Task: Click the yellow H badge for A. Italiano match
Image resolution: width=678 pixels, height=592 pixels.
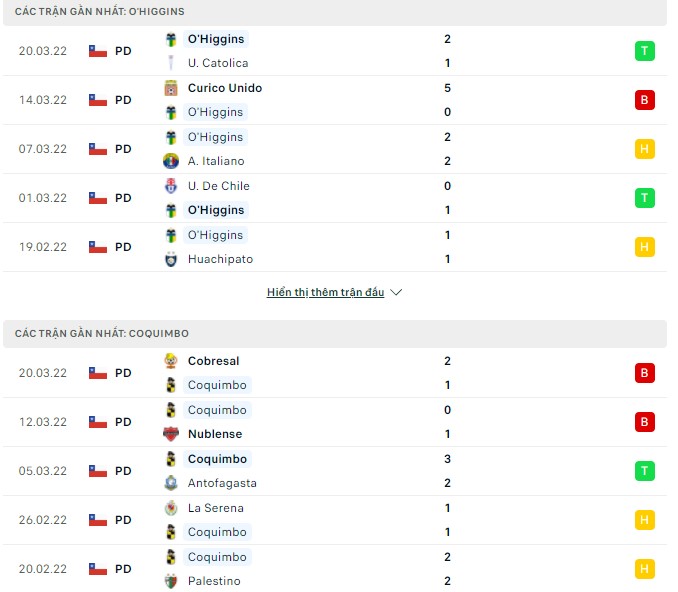Action: click(x=644, y=149)
